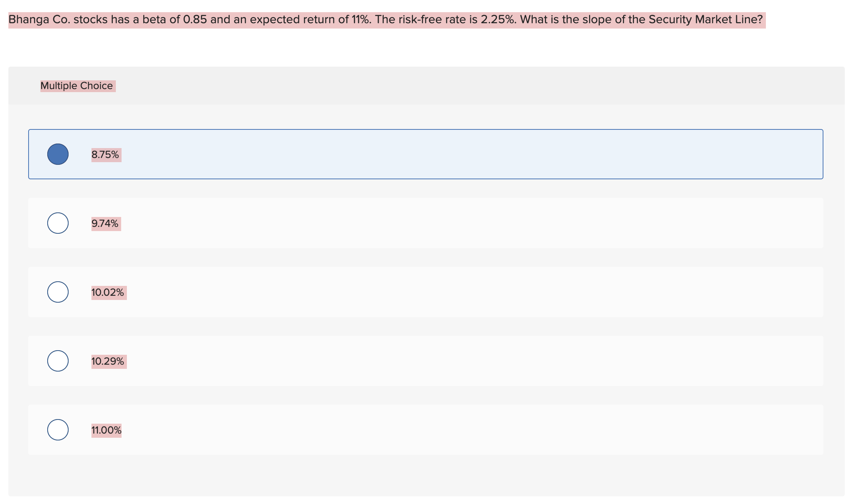
Task: Select the 10.02% radio button
Action: 58,292
